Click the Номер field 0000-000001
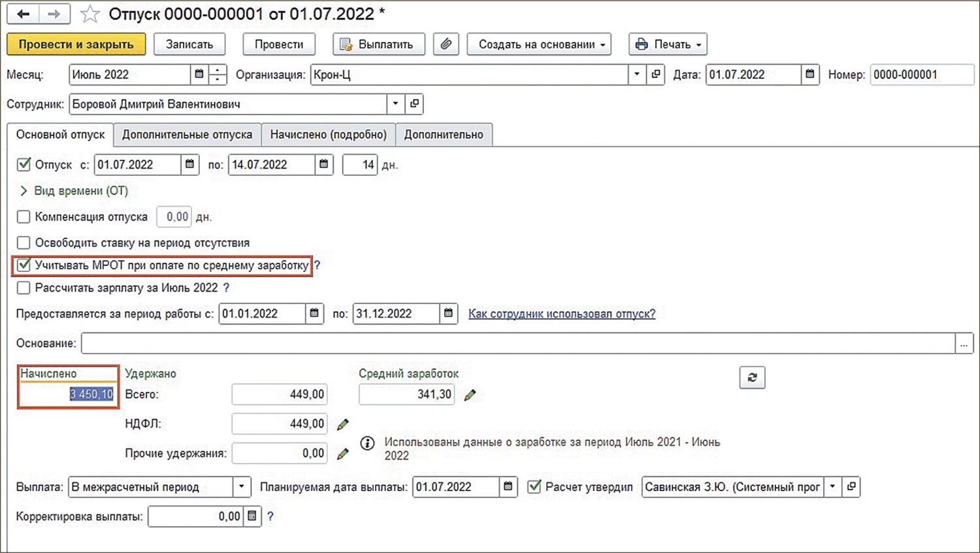The image size is (980, 553). [922, 75]
